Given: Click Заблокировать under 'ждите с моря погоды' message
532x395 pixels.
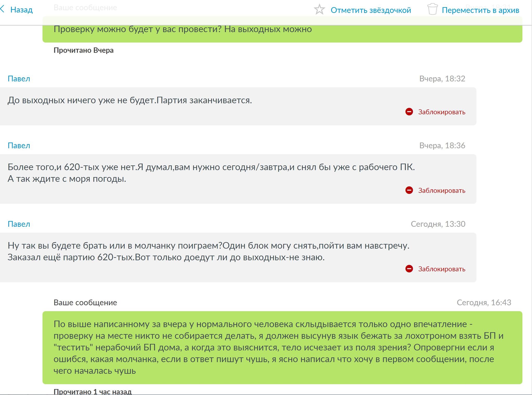Looking at the screenshot, I should click(442, 191).
